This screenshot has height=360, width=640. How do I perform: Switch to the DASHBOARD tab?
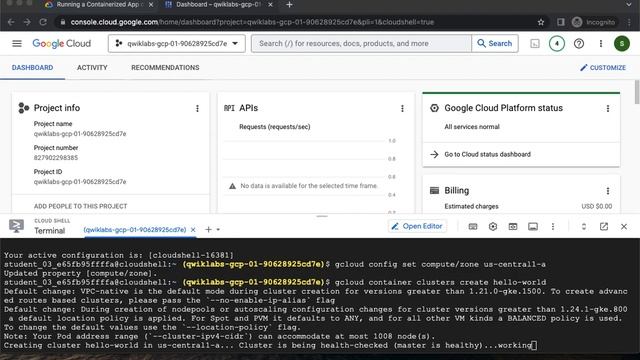tap(32, 68)
